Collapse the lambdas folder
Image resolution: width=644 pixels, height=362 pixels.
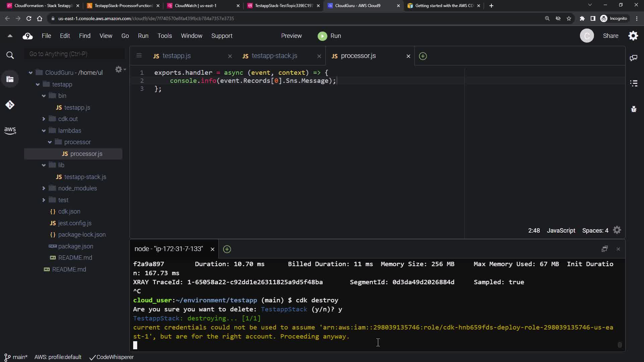[44, 131]
